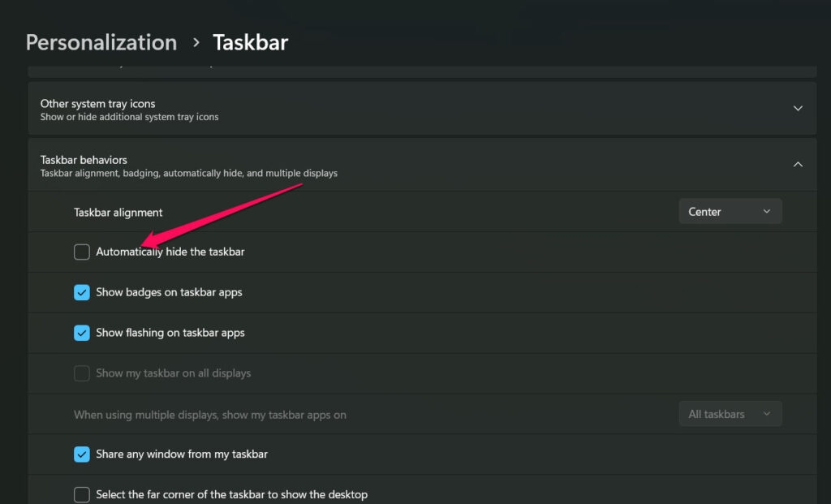831x504 pixels.
Task: Uncheck Show flashing on taskbar apps
Action: (x=82, y=333)
